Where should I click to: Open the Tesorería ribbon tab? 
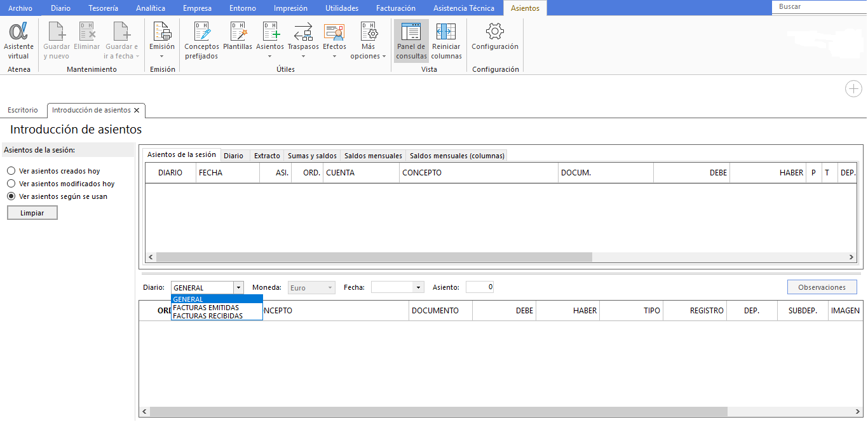coord(104,8)
